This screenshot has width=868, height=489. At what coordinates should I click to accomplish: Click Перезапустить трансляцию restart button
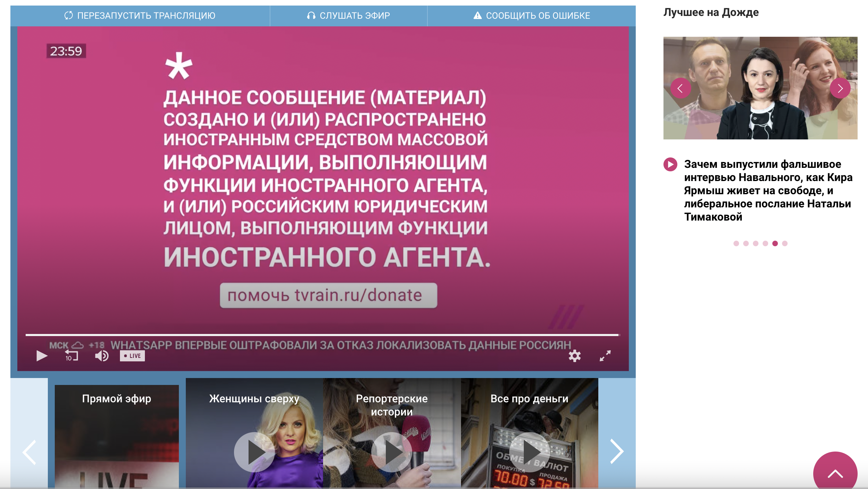click(x=140, y=16)
